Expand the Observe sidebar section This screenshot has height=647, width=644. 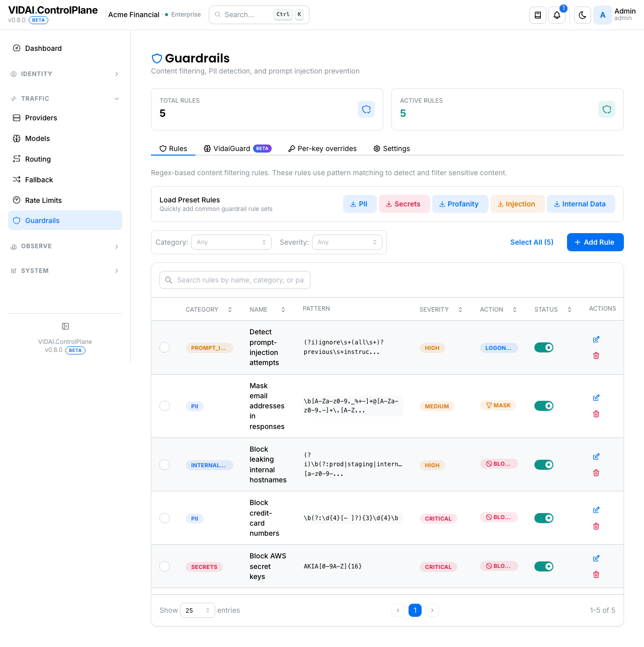65,246
